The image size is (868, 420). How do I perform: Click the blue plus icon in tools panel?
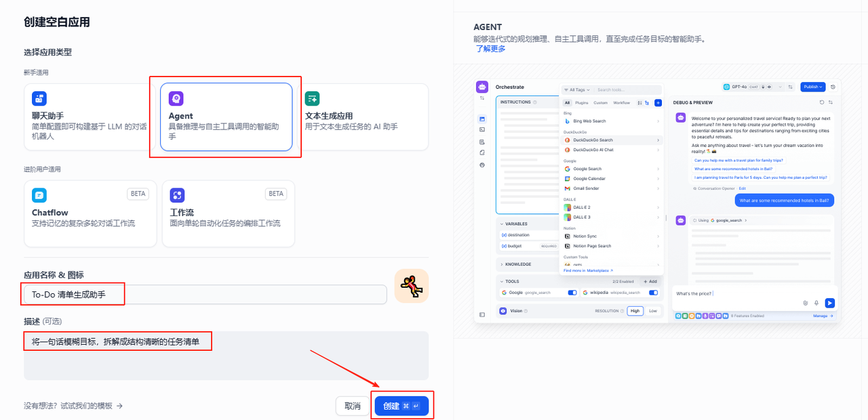click(x=657, y=103)
